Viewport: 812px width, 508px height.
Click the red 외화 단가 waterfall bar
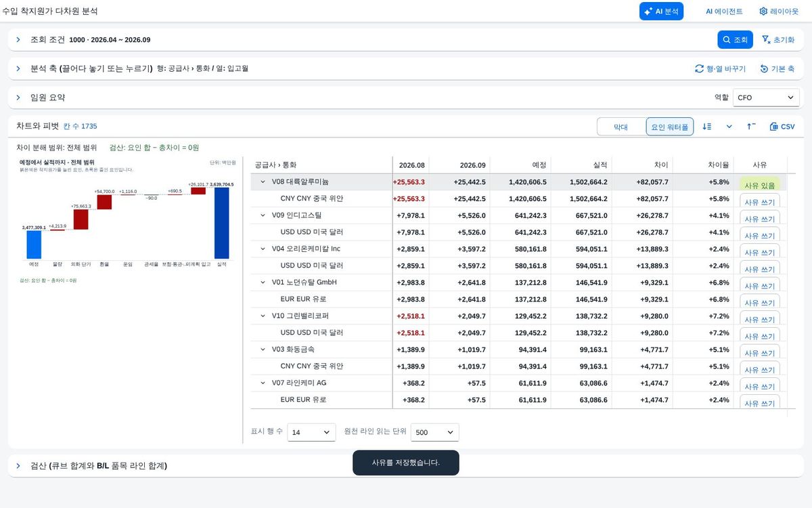coord(81,219)
